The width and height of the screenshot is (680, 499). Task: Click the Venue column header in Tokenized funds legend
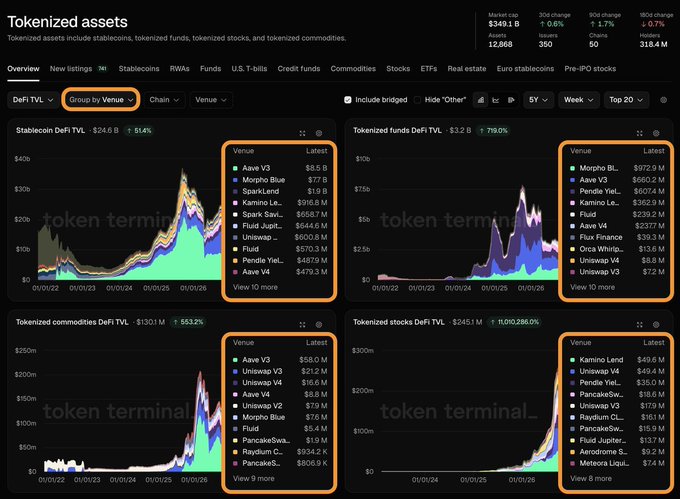point(581,151)
